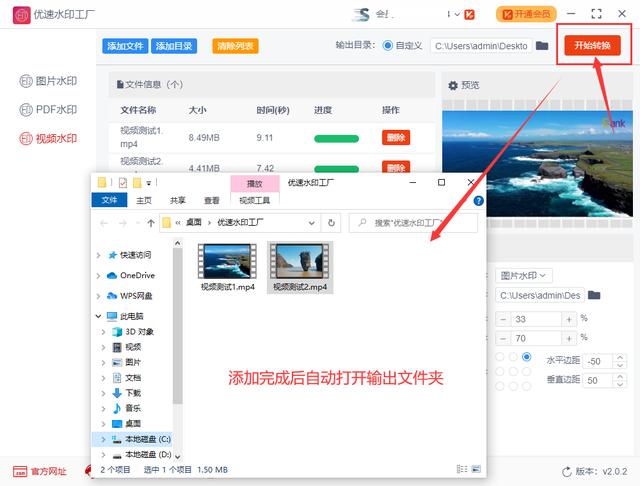Click the 预览 gear icon
Screen dimensions: 640x486
pyautogui.click(x=453, y=85)
